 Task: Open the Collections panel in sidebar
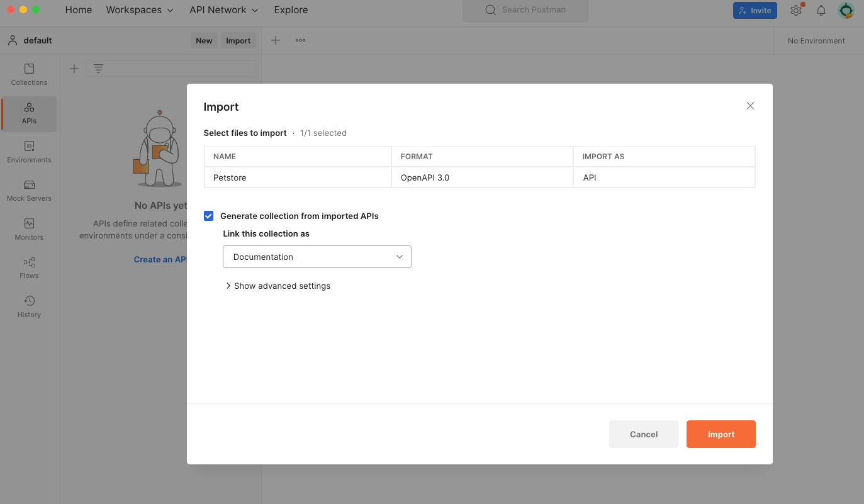(x=28, y=74)
